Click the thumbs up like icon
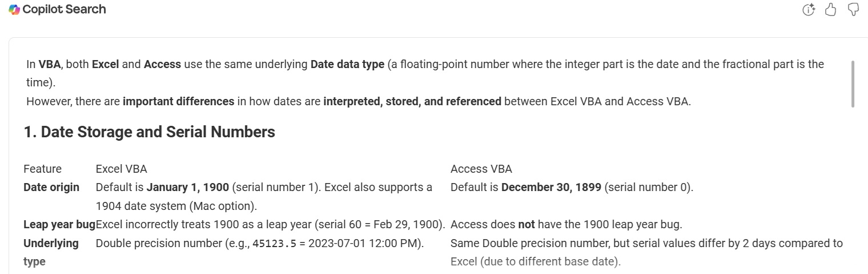 click(831, 10)
